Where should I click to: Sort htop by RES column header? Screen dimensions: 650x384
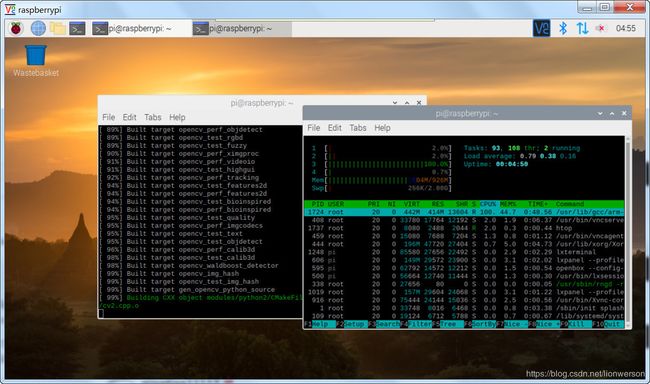(x=438, y=204)
